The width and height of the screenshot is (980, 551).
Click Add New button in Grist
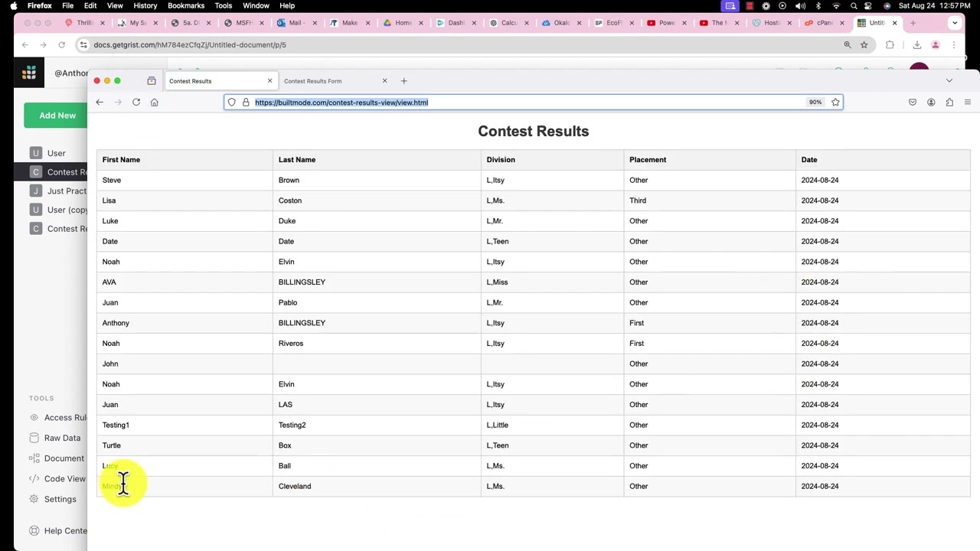tap(56, 115)
